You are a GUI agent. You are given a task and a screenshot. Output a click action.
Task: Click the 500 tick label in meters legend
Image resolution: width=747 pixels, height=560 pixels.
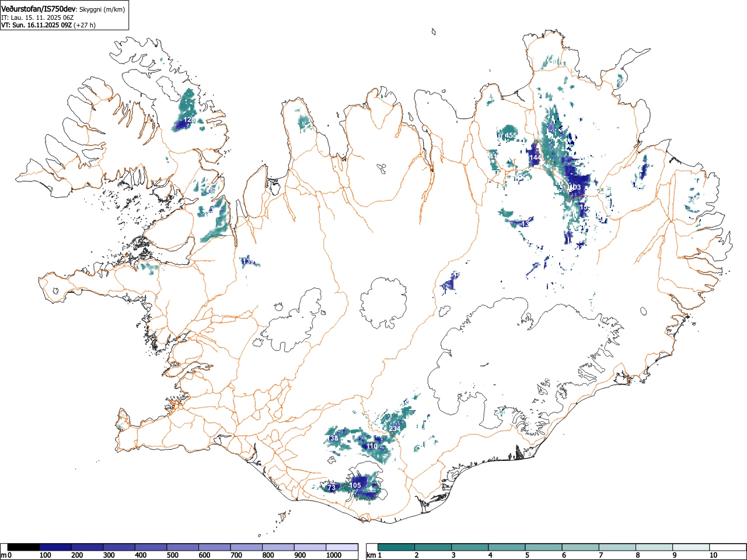point(172,555)
